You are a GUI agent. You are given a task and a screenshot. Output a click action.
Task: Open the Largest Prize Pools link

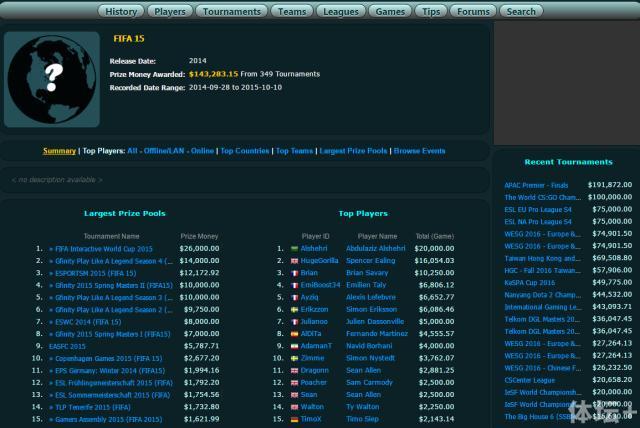(x=353, y=151)
